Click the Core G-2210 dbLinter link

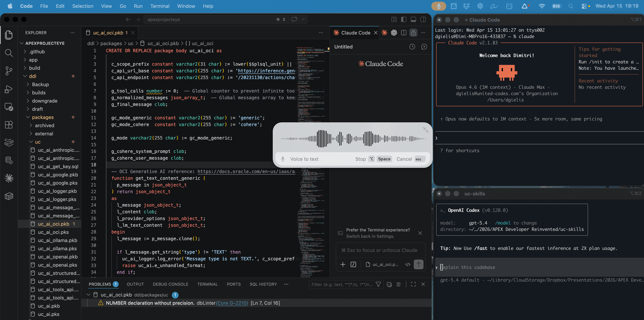click(x=232, y=303)
